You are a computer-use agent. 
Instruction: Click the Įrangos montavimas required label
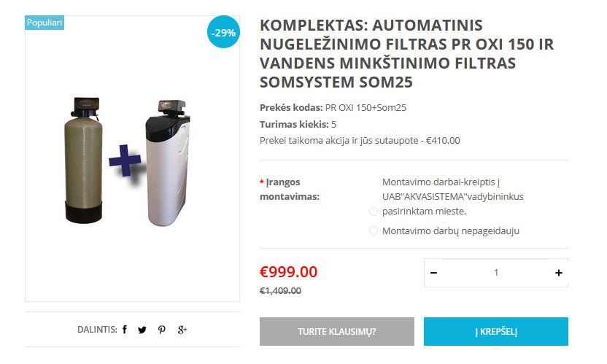click(290, 190)
